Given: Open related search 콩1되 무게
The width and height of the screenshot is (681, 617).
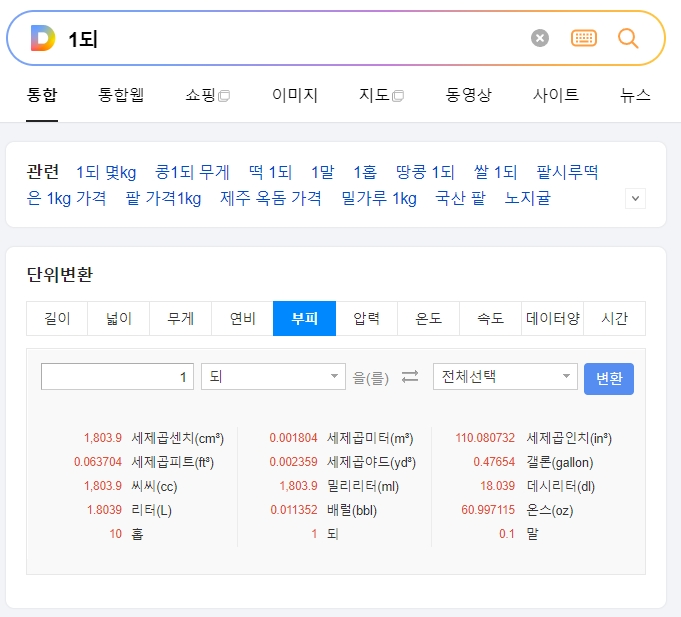Looking at the screenshot, I should (x=192, y=172).
